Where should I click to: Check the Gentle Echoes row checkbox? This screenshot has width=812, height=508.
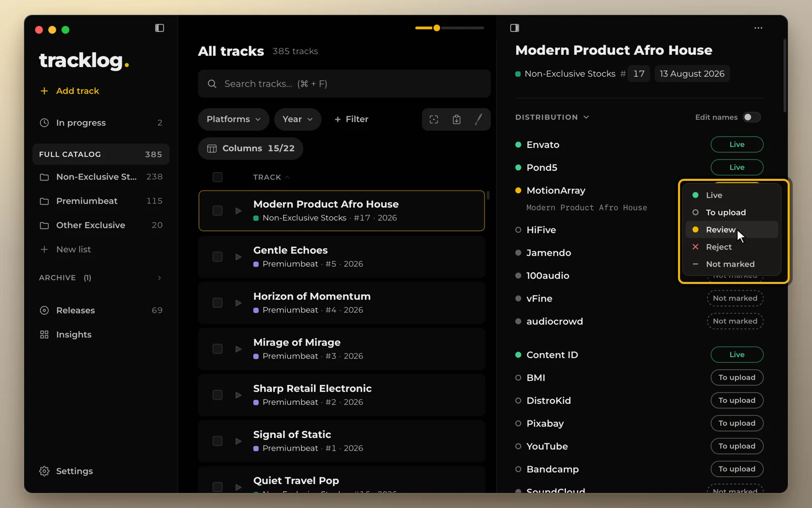217,257
